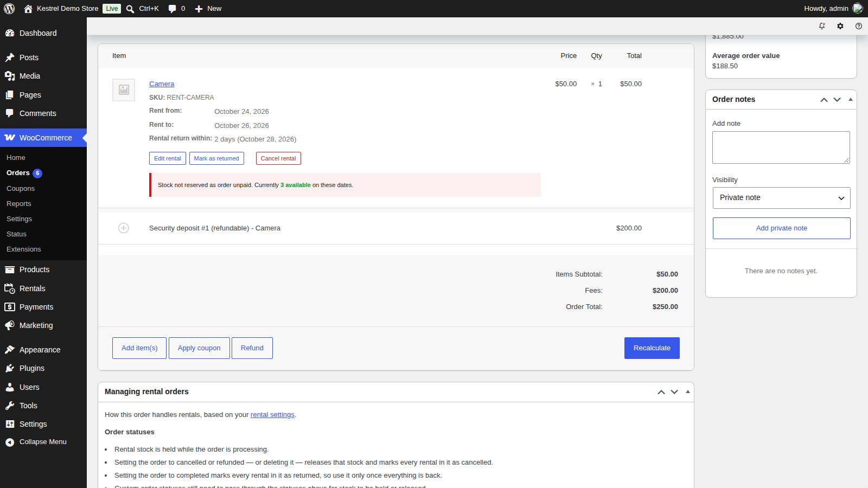Click the New plus icon
This screenshot has height=488, width=868.
(x=199, y=9)
